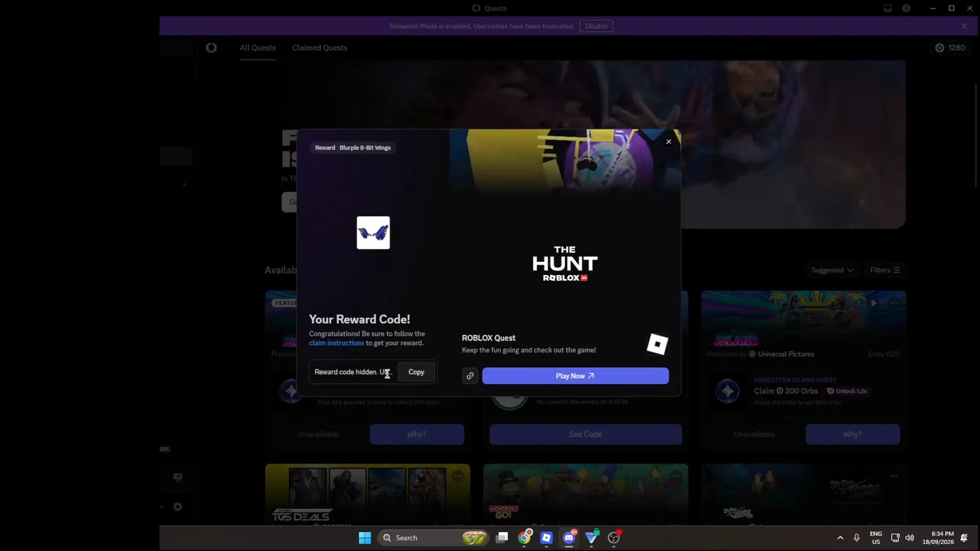Open OBS Studio from the taskbar
980x551 pixels.
pos(614,538)
